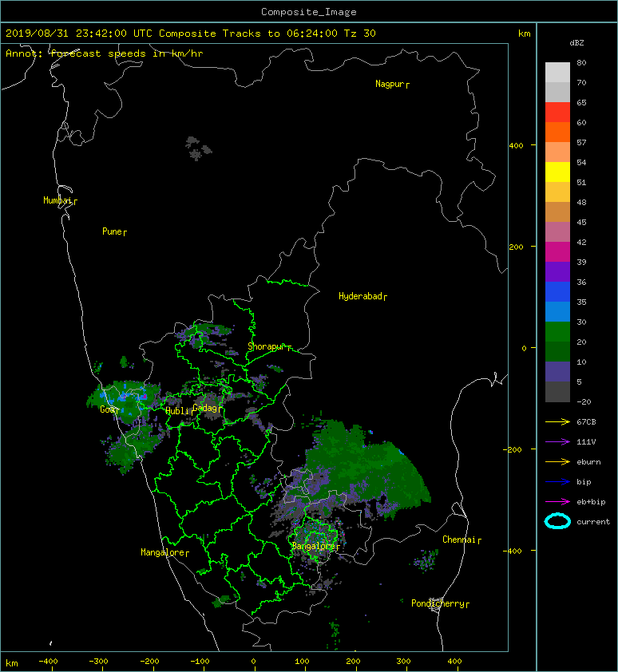Click the Composite_Image title text

[309, 12]
